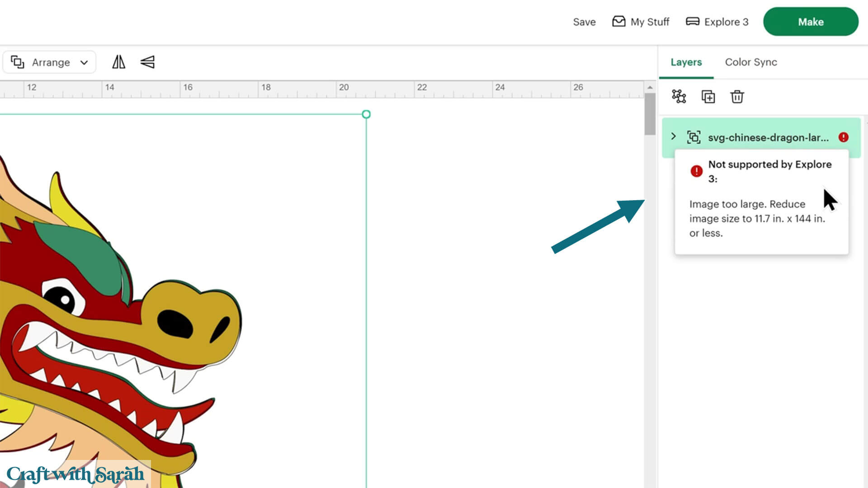Click the Save link
Image resolution: width=868 pixels, height=488 pixels.
click(584, 22)
